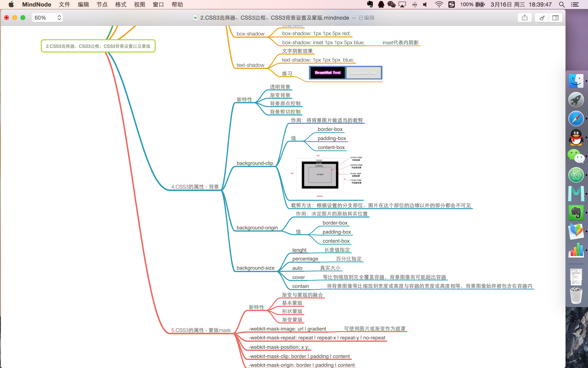588x368 pixels.
Task: Click Evernote menu bar icon
Action: point(370,4)
